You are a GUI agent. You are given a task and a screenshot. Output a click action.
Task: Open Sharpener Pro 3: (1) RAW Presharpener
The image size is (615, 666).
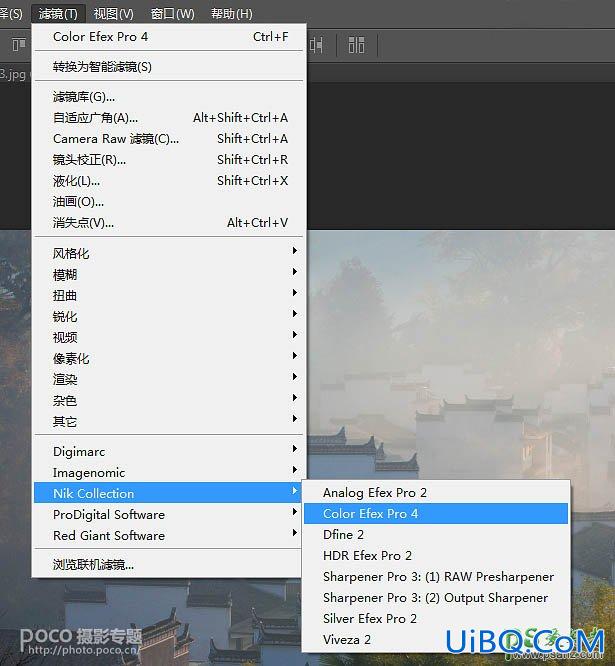pos(436,576)
